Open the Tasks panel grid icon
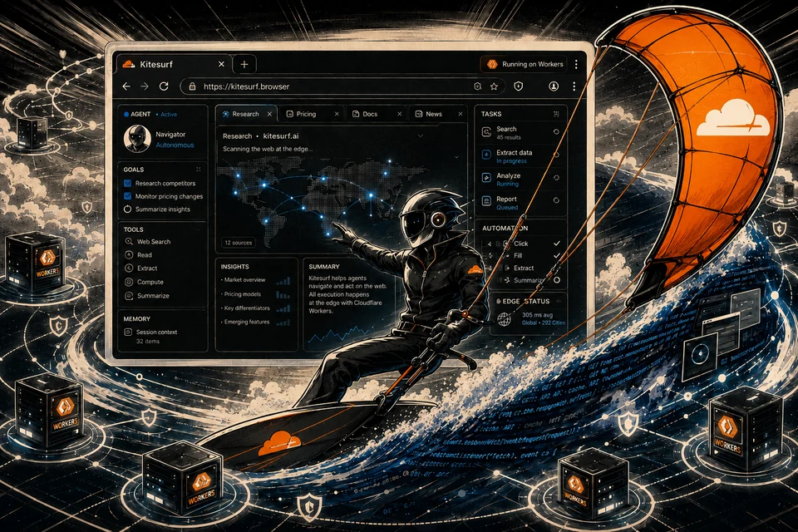Screen dimensions: 798x532 [x=556, y=114]
